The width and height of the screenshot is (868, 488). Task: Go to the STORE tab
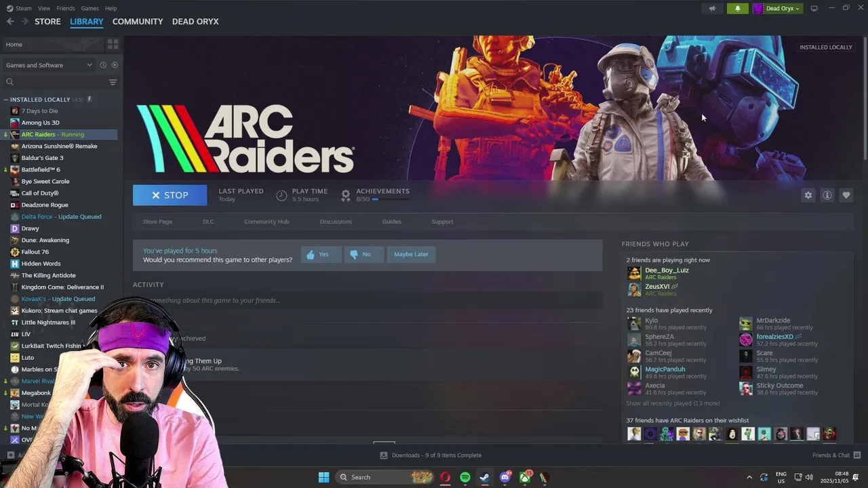pos(47,22)
